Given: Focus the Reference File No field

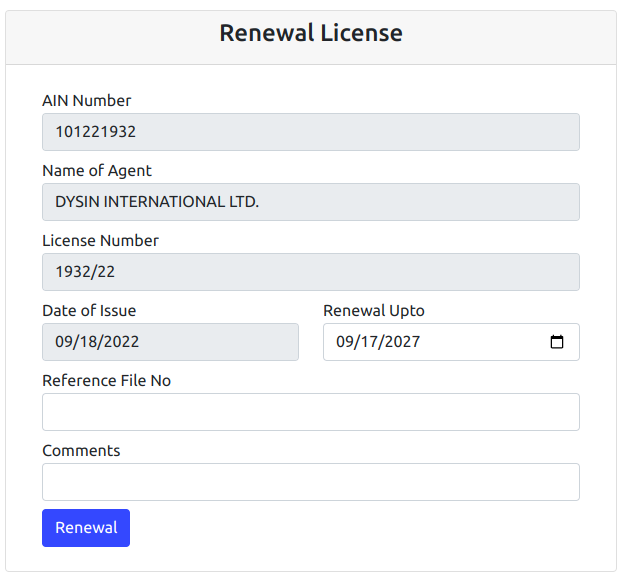Looking at the screenshot, I should (311, 412).
